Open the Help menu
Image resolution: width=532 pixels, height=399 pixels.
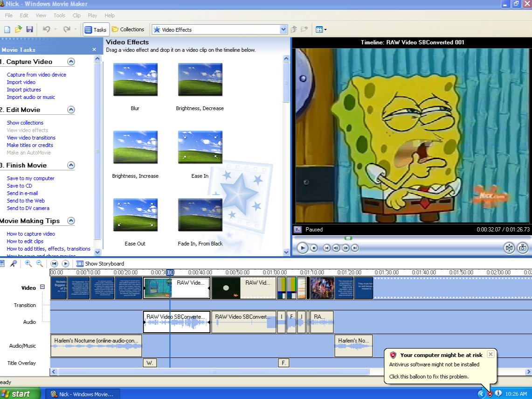tap(109, 15)
